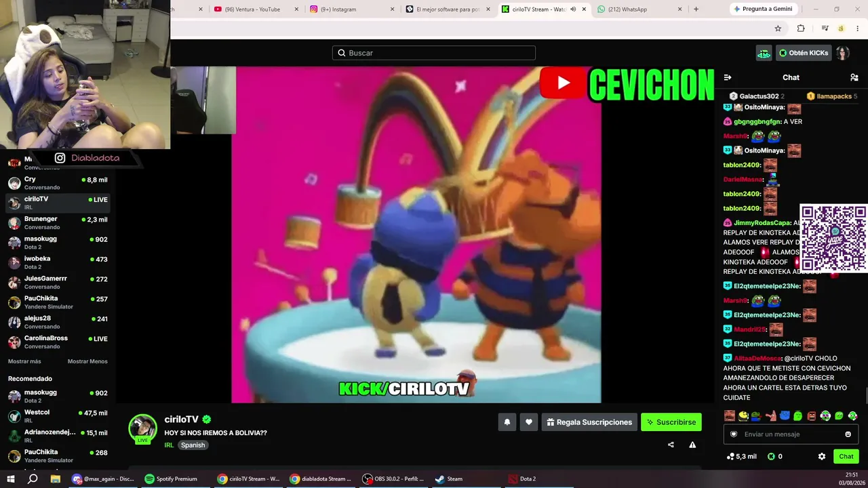This screenshot has width=868, height=488.
Task: Click the green leaderboard icon beside Obtén KICKs
Action: click(764, 53)
